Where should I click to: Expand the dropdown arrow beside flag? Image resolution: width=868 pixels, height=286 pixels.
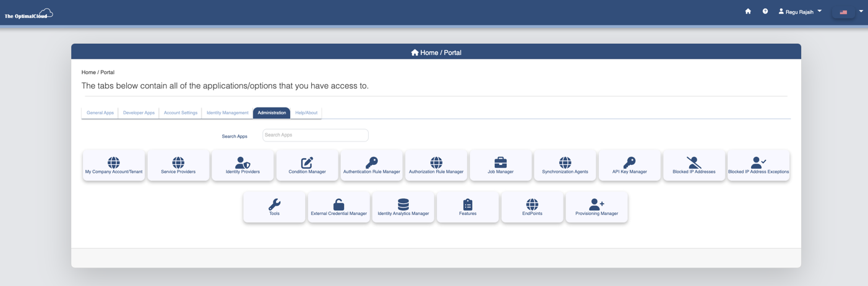tap(861, 11)
